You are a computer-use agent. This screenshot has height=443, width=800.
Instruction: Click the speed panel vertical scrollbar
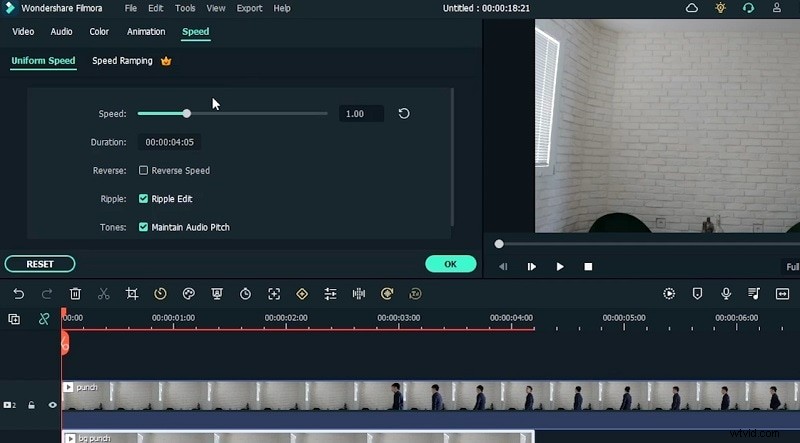coord(452,157)
